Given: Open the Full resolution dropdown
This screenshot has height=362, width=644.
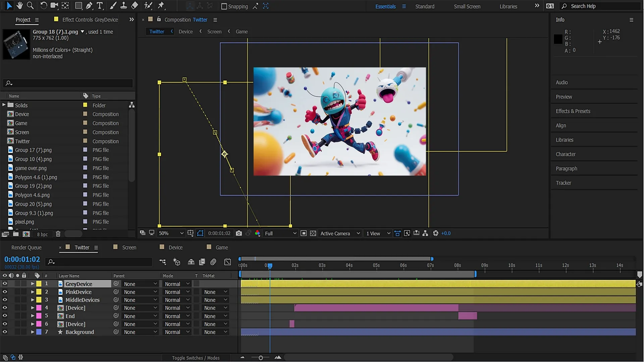Looking at the screenshot, I should 280,233.
